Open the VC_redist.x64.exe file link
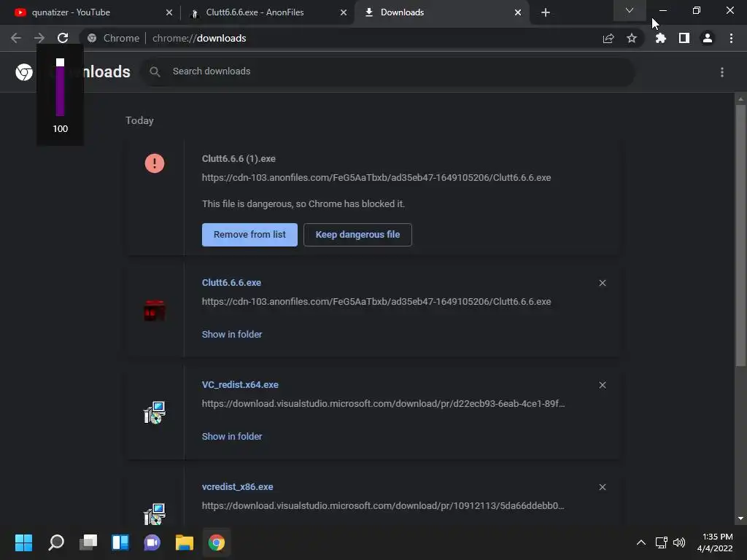This screenshot has width=747, height=560. click(x=240, y=384)
